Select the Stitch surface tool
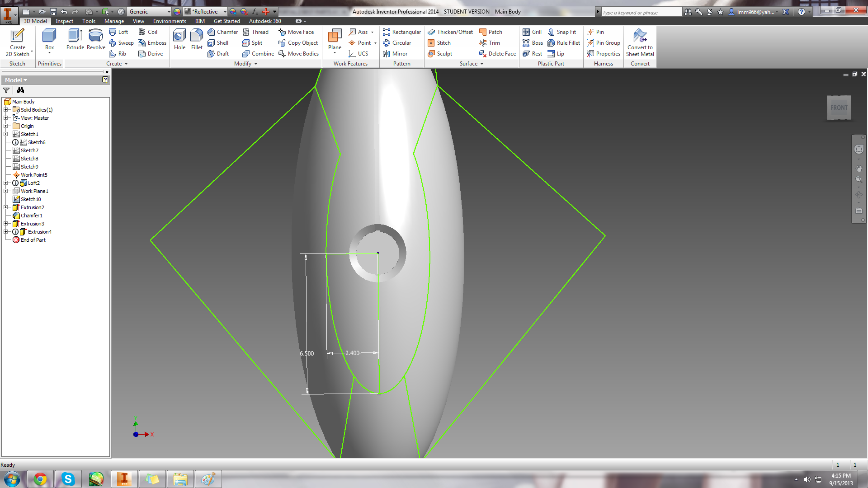 (x=439, y=43)
